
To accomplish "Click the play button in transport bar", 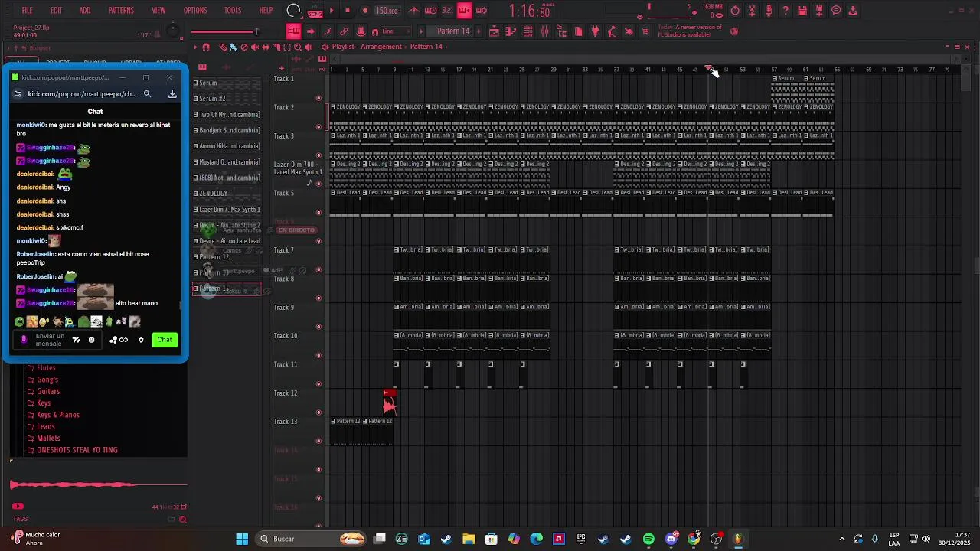I will (332, 11).
